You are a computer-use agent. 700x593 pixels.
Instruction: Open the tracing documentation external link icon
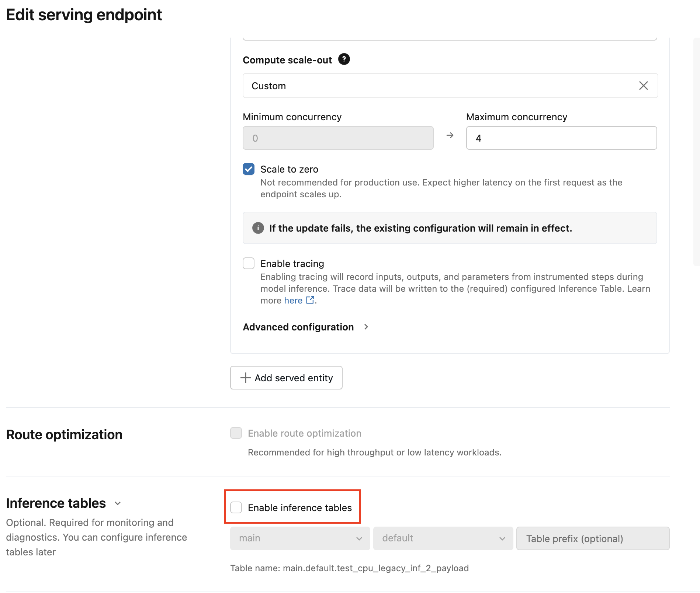[310, 299]
